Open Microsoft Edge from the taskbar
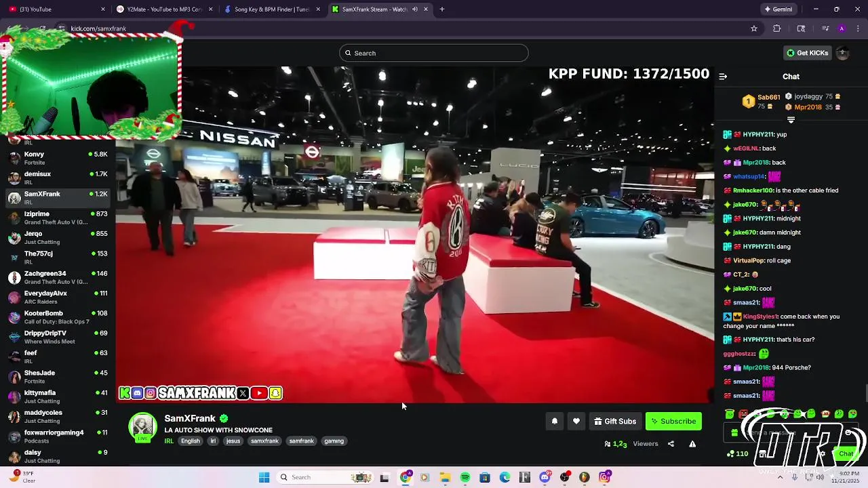The height and width of the screenshot is (488, 868). coord(505,477)
